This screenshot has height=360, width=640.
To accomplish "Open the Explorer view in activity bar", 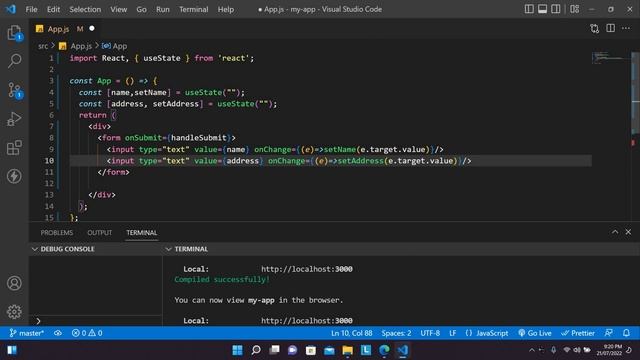I will [14, 33].
